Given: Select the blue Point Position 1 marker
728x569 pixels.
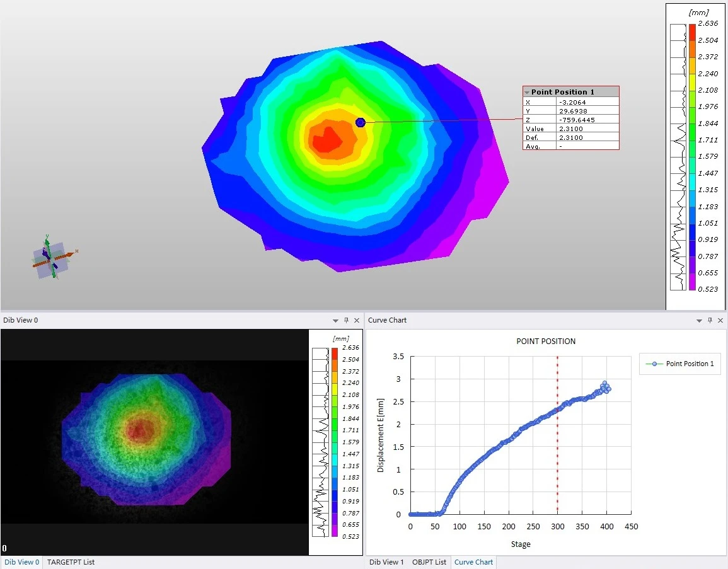Looking at the screenshot, I should (361, 122).
